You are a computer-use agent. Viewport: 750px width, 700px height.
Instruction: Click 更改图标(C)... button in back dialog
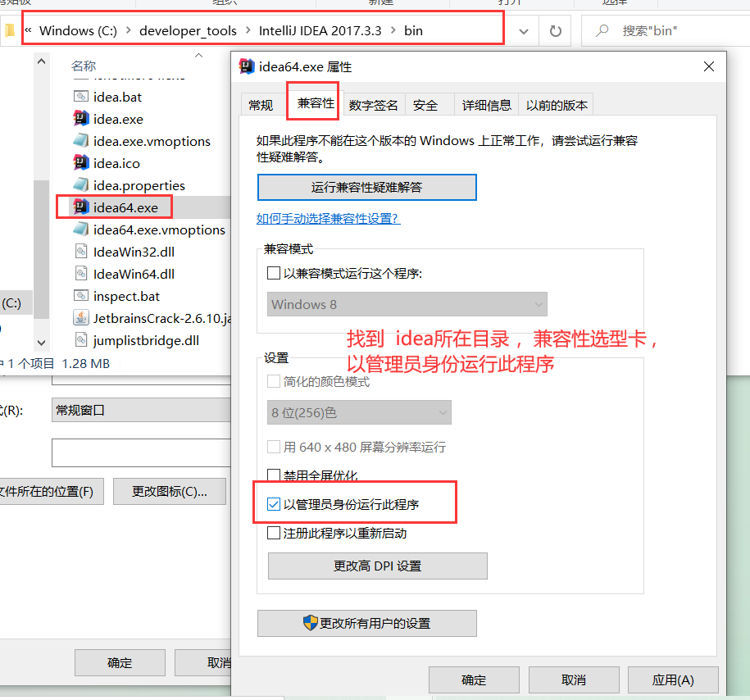(x=170, y=491)
